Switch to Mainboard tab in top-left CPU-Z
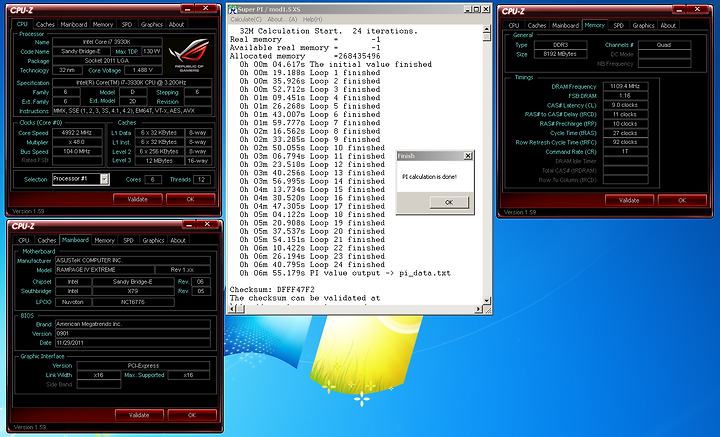 click(73, 25)
